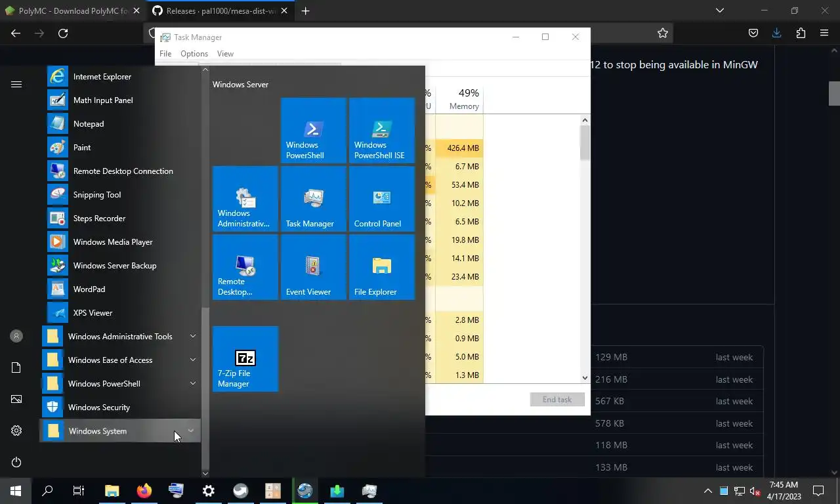This screenshot has height=504, width=840.
Task: Open Firefox downloads panel
Action: pyautogui.click(x=776, y=33)
